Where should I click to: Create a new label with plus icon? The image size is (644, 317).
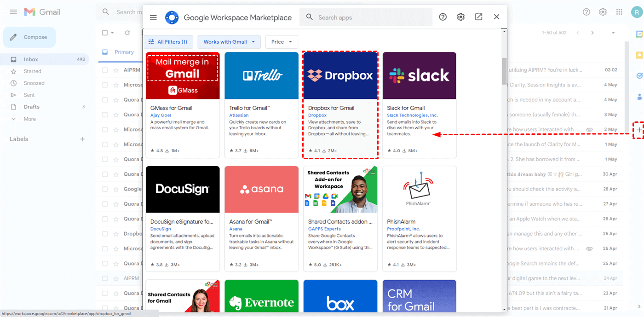82,139
